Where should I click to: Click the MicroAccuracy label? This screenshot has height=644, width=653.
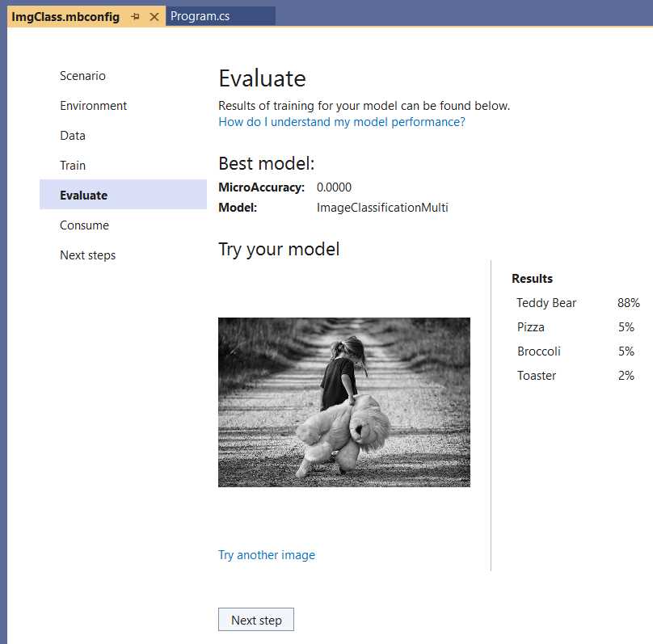[x=262, y=187]
